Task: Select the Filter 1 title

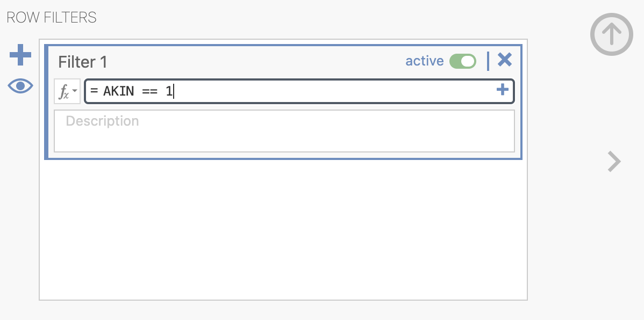Action: (x=83, y=62)
